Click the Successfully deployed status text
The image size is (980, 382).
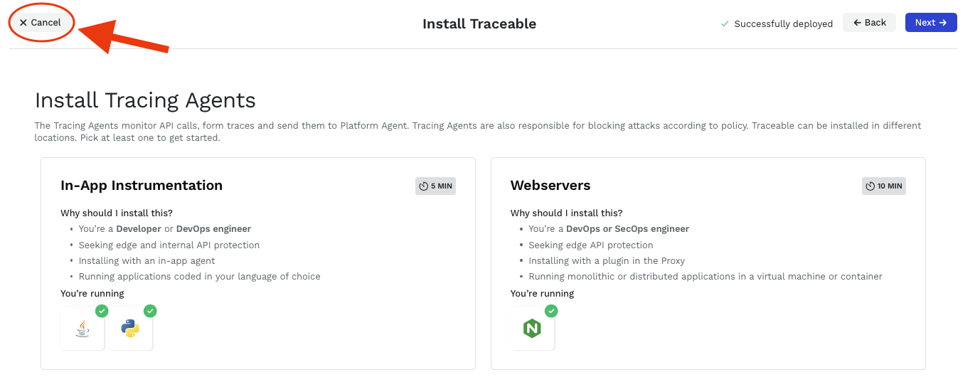pos(783,23)
